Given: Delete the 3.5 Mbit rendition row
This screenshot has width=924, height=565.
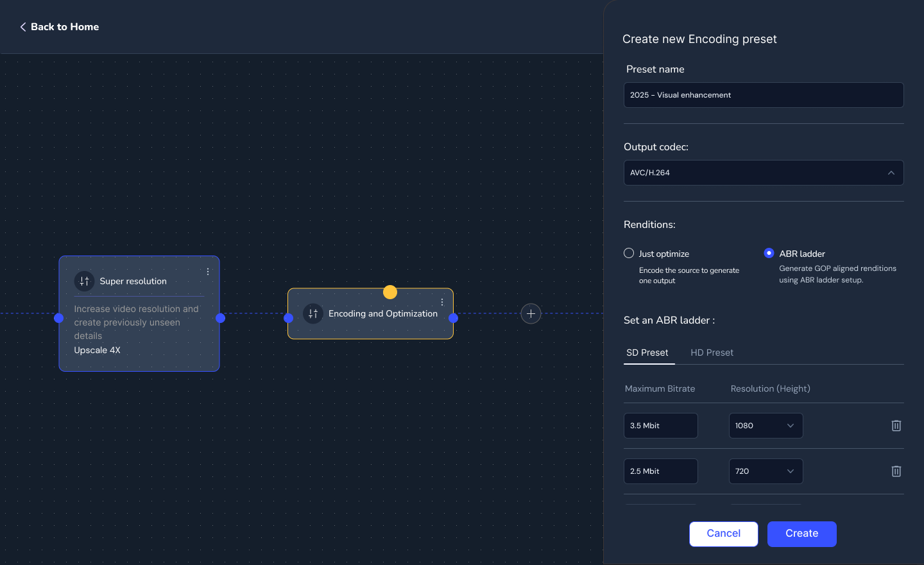Looking at the screenshot, I should [x=896, y=426].
